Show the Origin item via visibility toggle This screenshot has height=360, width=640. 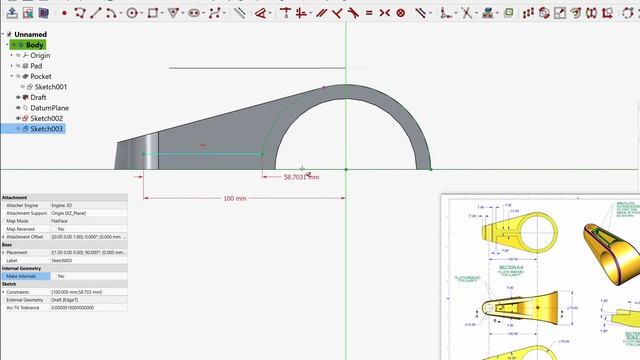pos(18,55)
